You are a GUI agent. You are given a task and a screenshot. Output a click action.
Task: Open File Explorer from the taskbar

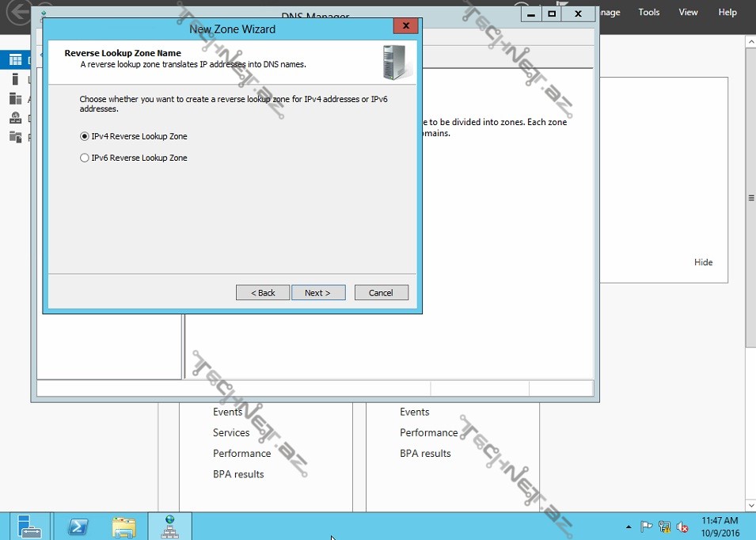123,527
